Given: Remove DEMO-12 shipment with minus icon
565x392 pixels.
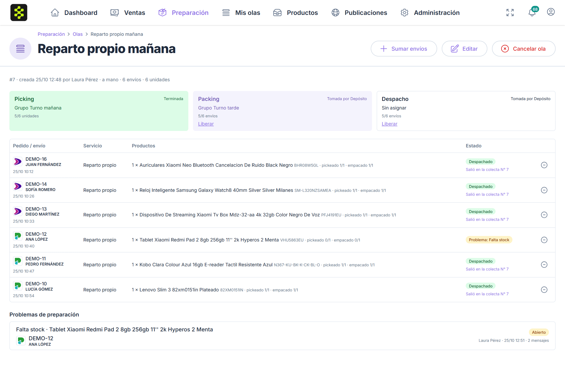Looking at the screenshot, I should 544,240.
